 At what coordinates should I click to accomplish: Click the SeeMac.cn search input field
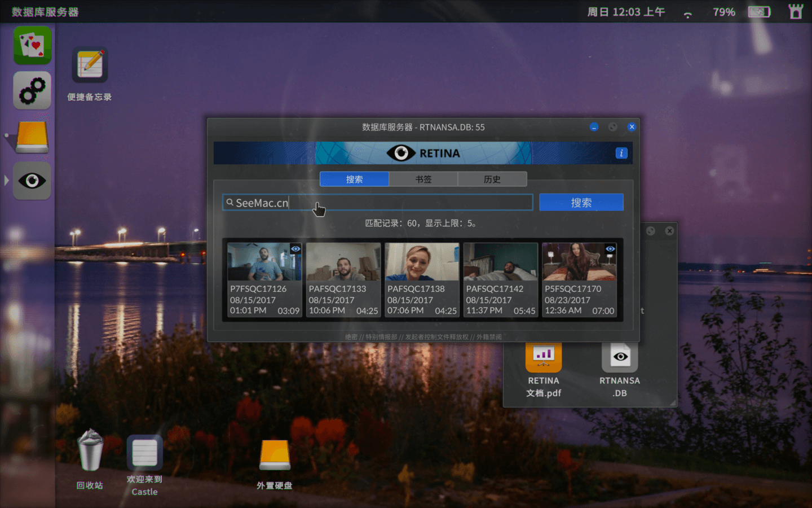click(378, 203)
